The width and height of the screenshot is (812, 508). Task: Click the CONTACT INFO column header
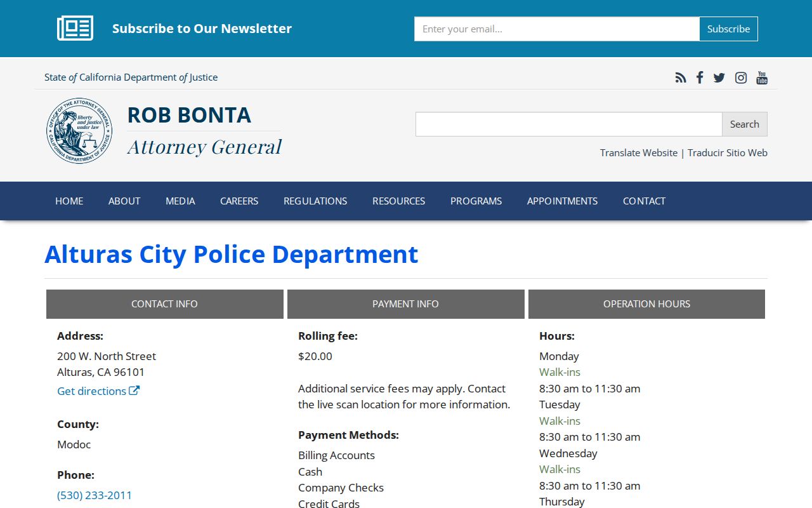click(x=165, y=304)
